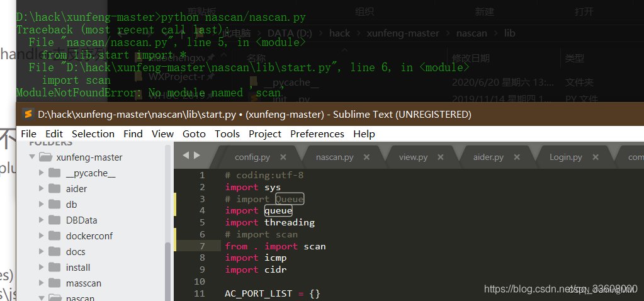Close the nascan.py tab
This screenshot has height=301, width=644.
[x=367, y=157]
